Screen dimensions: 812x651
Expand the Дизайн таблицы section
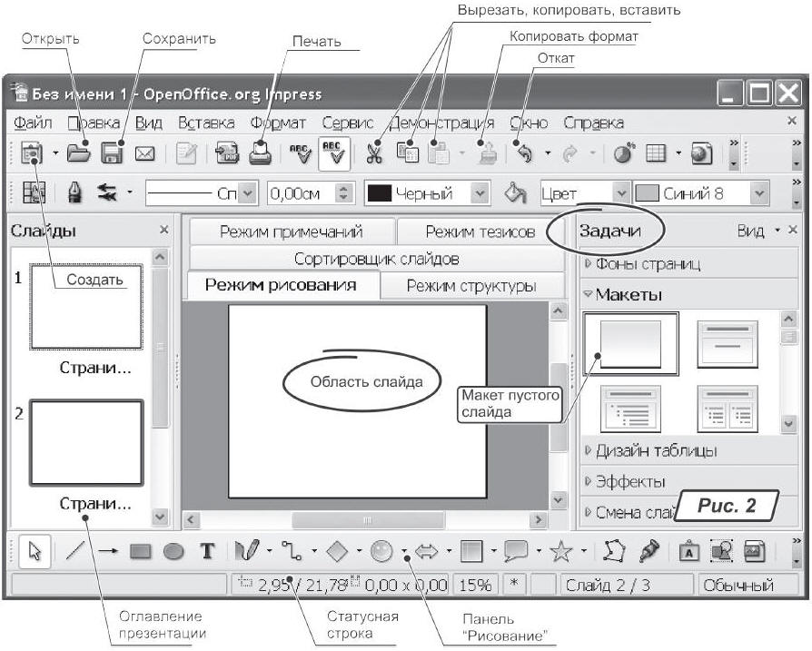coord(647,450)
